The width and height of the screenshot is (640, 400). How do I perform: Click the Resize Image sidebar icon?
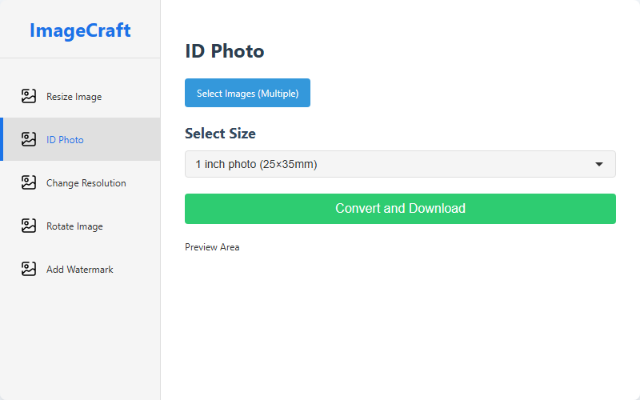click(x=29, y=96)
